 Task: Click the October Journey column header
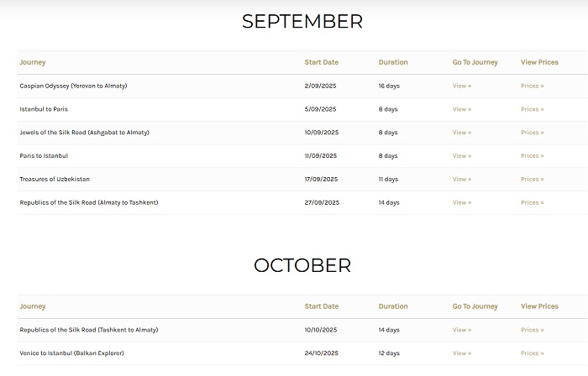point(33,306)
